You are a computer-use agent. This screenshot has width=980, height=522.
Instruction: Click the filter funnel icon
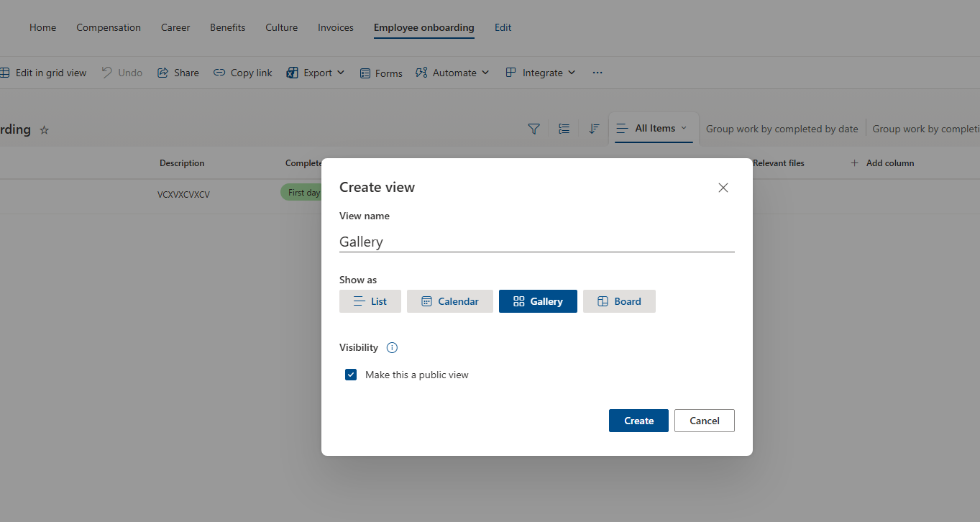[533, 129]
